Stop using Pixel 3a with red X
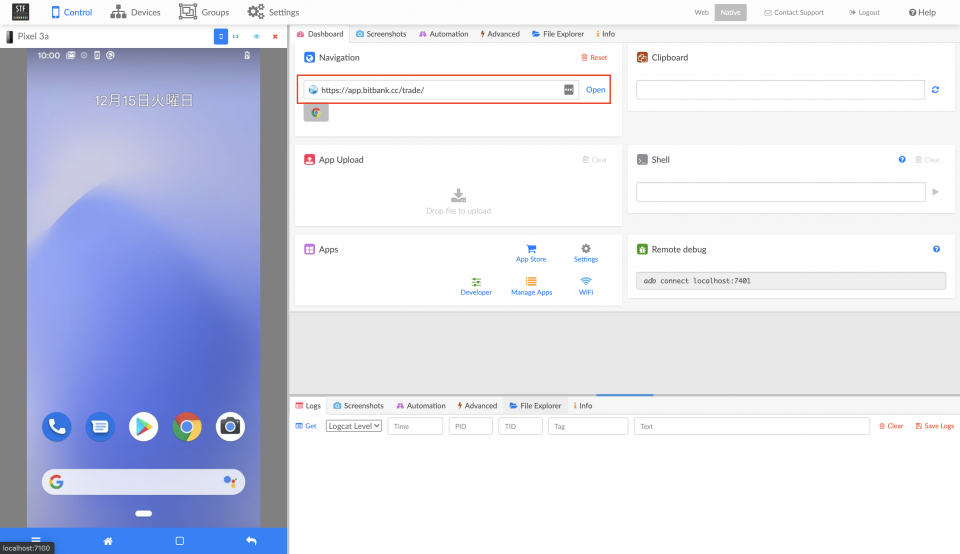 click(x=275, y=36)
